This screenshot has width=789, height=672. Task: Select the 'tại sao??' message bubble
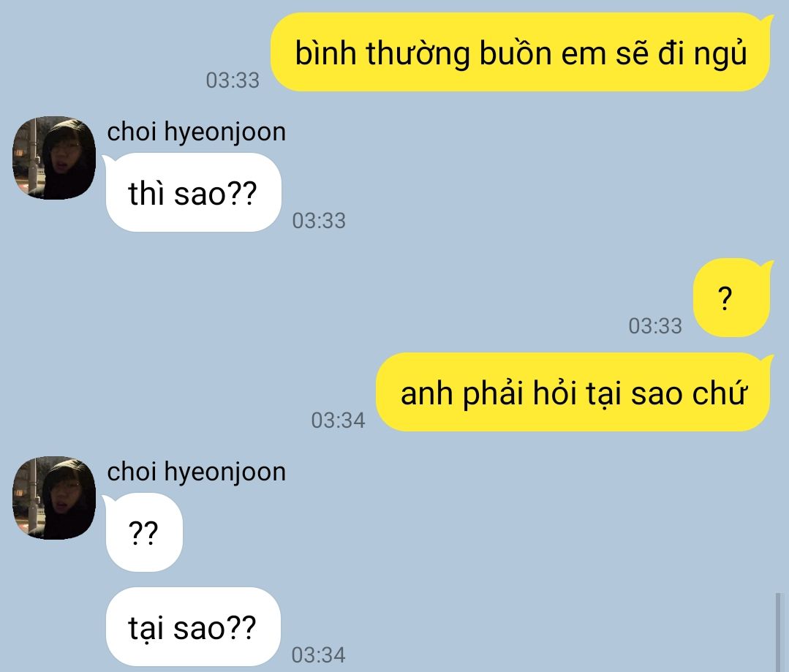(193, 627)
